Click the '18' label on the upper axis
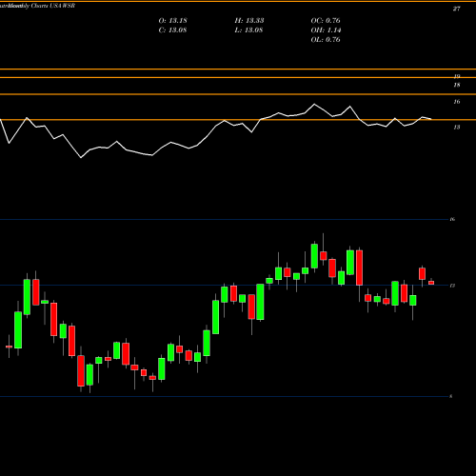Screen dimensions: 476x476 [457, 85]
